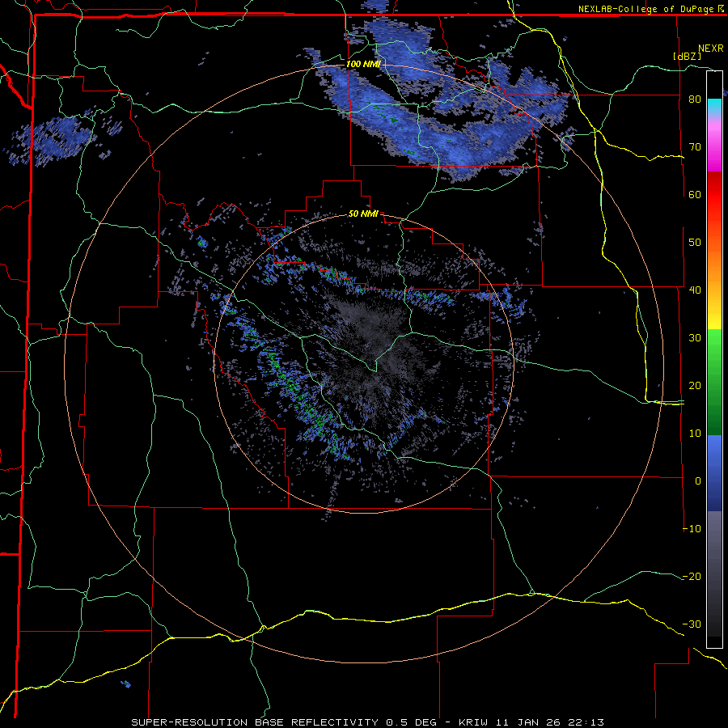Click the 80 dBZ tick label
The image size is (728, 728).
695,99
